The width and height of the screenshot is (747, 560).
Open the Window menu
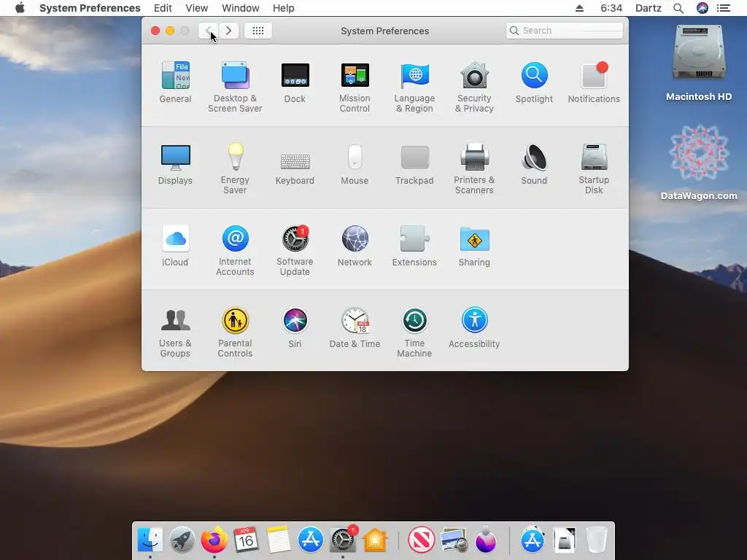[x=241, y=8]
